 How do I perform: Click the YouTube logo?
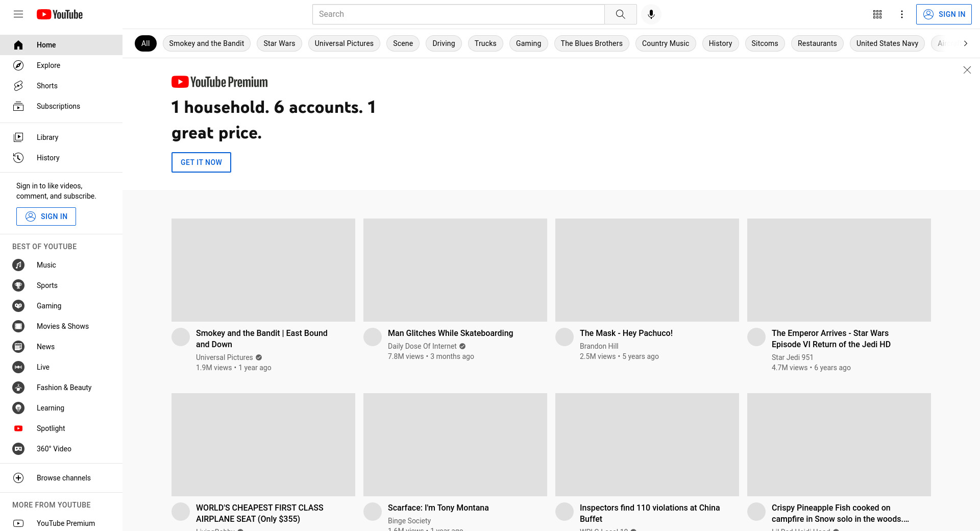coord(60,14)
